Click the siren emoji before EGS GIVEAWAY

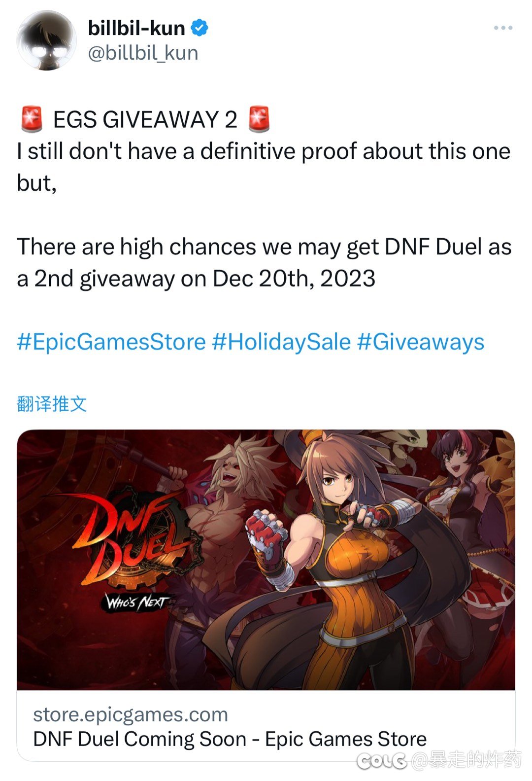point(32,119)
